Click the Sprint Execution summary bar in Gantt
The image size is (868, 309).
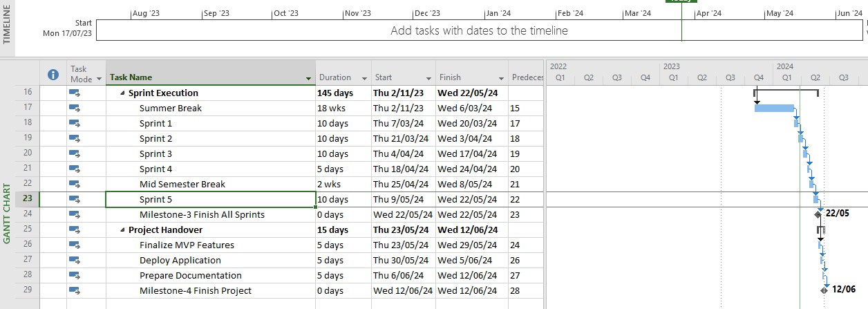786,91
